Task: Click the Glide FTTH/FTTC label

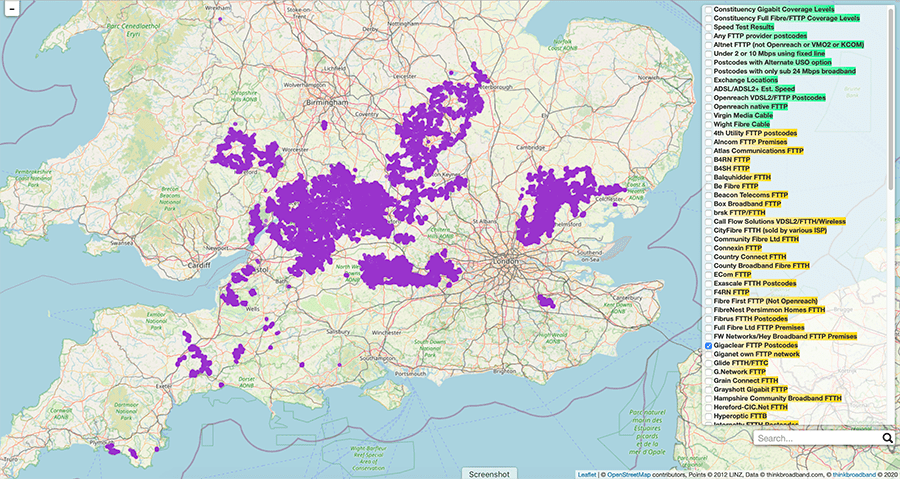Action: click(740, 363)
